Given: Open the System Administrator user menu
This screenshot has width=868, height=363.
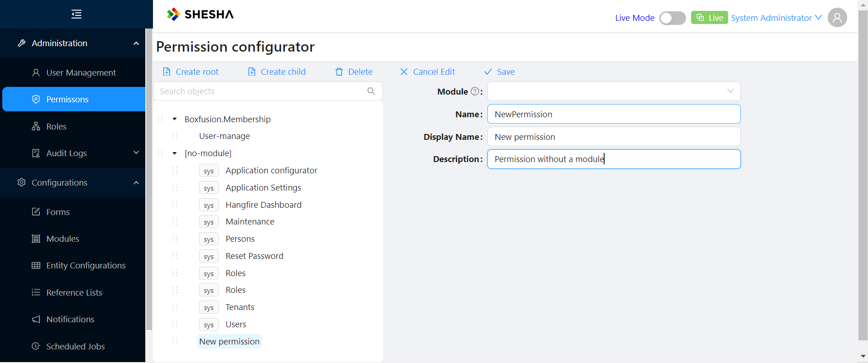Looking at the screenshot, I should tap(776, 18).
